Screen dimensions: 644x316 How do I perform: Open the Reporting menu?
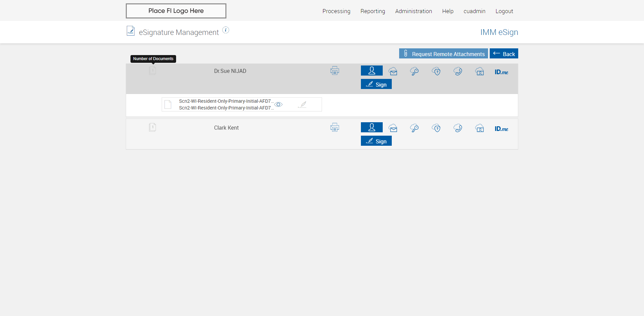[373, 11]
